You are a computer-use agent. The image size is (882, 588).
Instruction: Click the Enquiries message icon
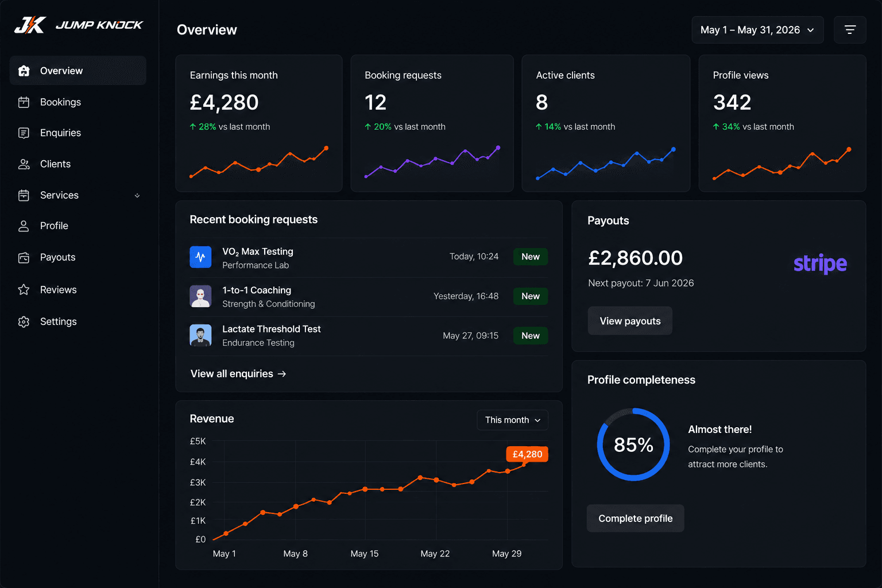coord(24,133)
